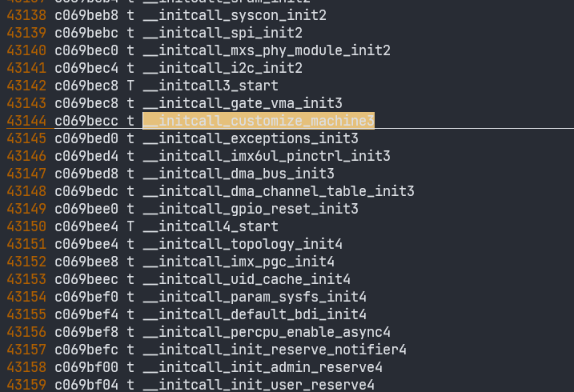Click the __initcall_percpu_enable_async4 symbol

pyautogui.click(x=267, y=332)
